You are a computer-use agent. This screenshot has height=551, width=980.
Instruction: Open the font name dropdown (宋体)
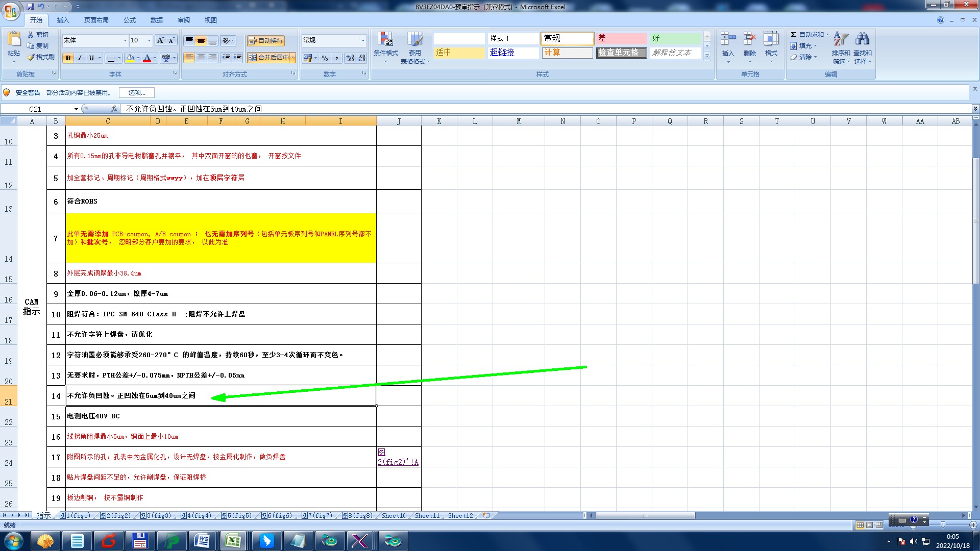125,40
